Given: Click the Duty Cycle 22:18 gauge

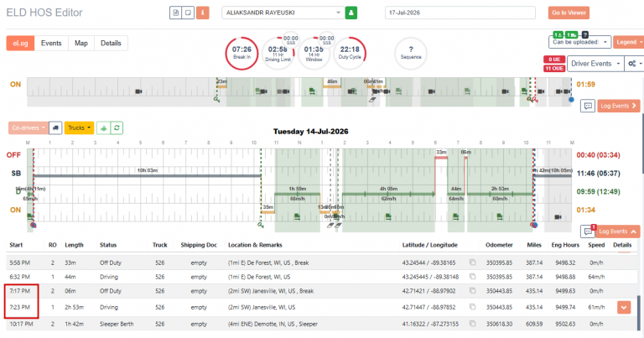Looking at the screenshot, I should pyautogui.click(x=350, y=54).
